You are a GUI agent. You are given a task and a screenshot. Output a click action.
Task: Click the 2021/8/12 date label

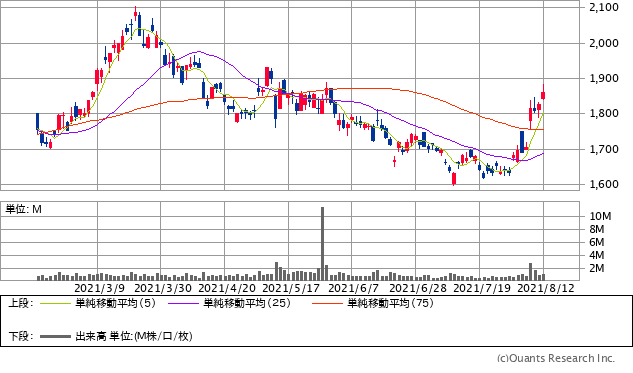point(546,288)
